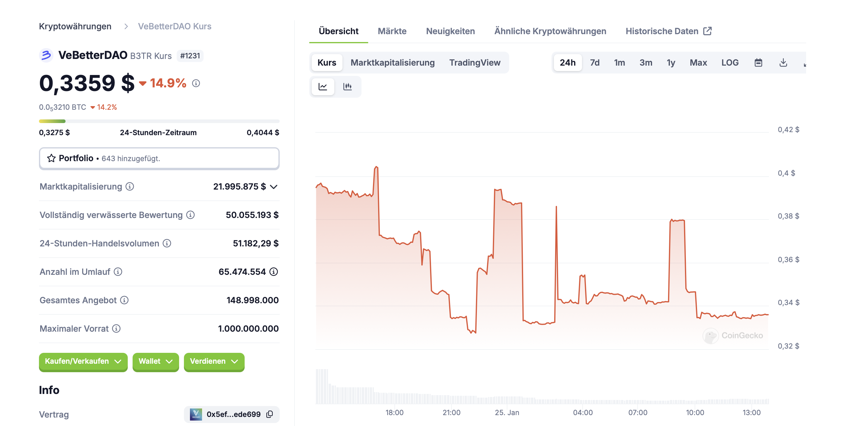This screenshot has width=868, height=426.
Task: Click the #1231 rank badge
Action: [x=190, y=56]
